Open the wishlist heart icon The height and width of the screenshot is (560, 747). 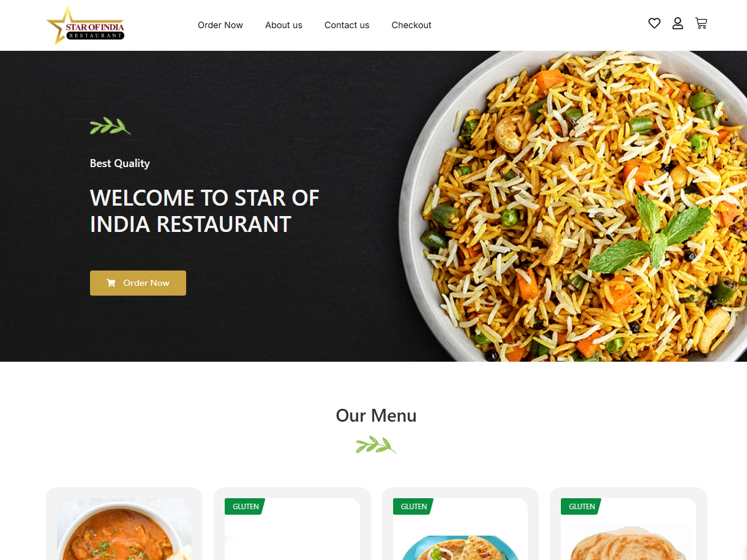pyautogui.click(x=655, y=23)
